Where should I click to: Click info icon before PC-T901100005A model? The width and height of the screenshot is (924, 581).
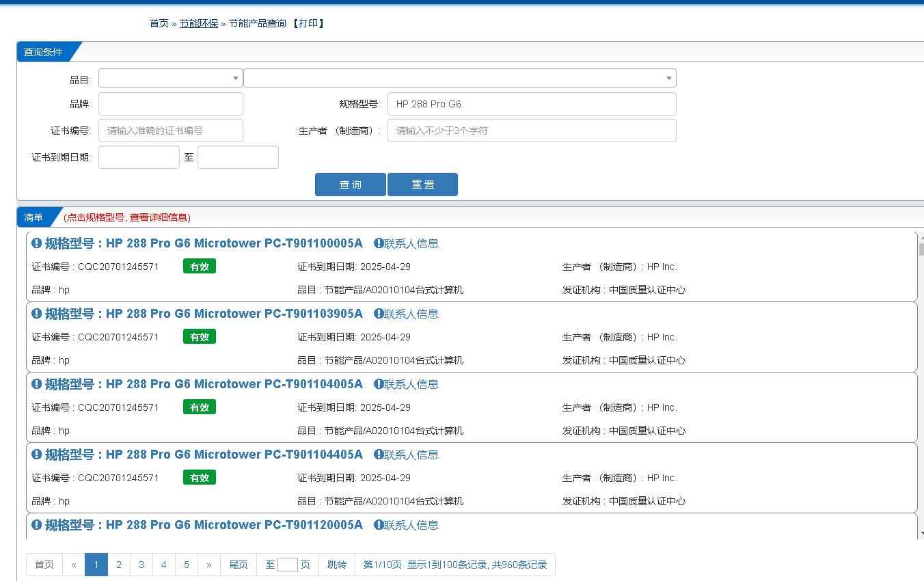click(37, 243)
